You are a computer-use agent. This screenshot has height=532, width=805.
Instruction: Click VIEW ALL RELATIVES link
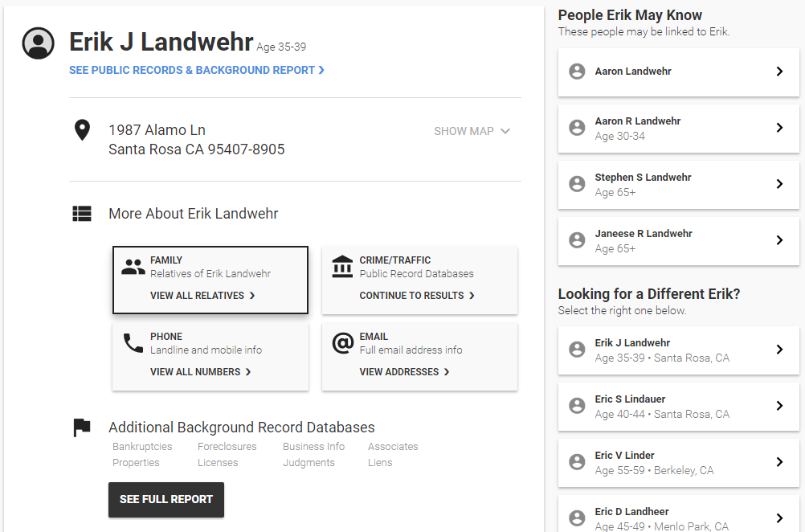202,295
